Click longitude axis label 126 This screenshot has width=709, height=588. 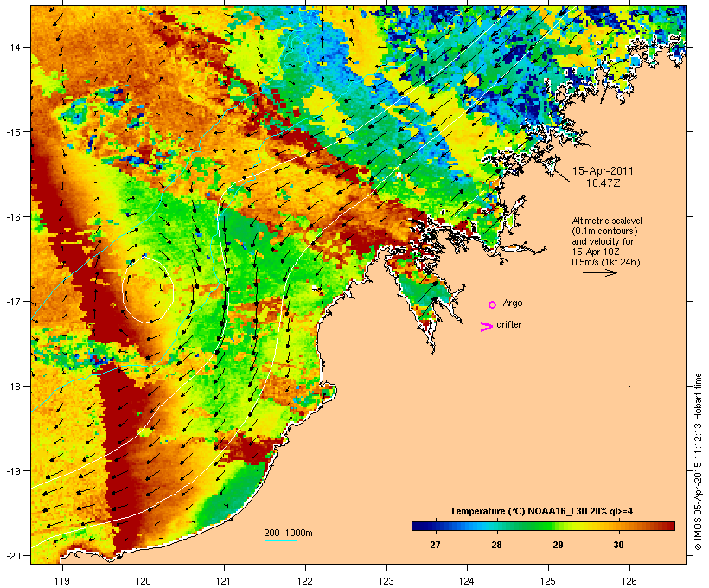click(629, 581)
